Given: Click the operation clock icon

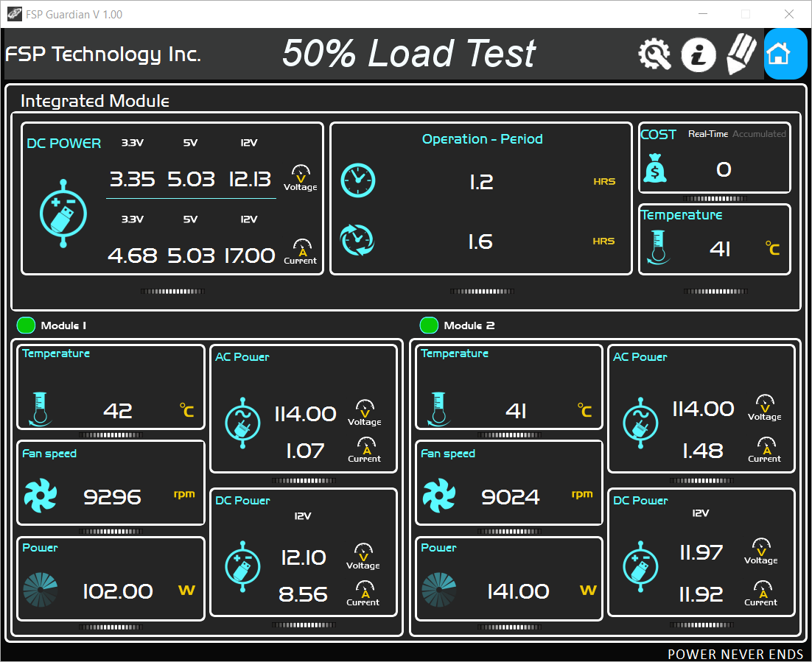Looking at the screenshot, I should coord(358,180).
